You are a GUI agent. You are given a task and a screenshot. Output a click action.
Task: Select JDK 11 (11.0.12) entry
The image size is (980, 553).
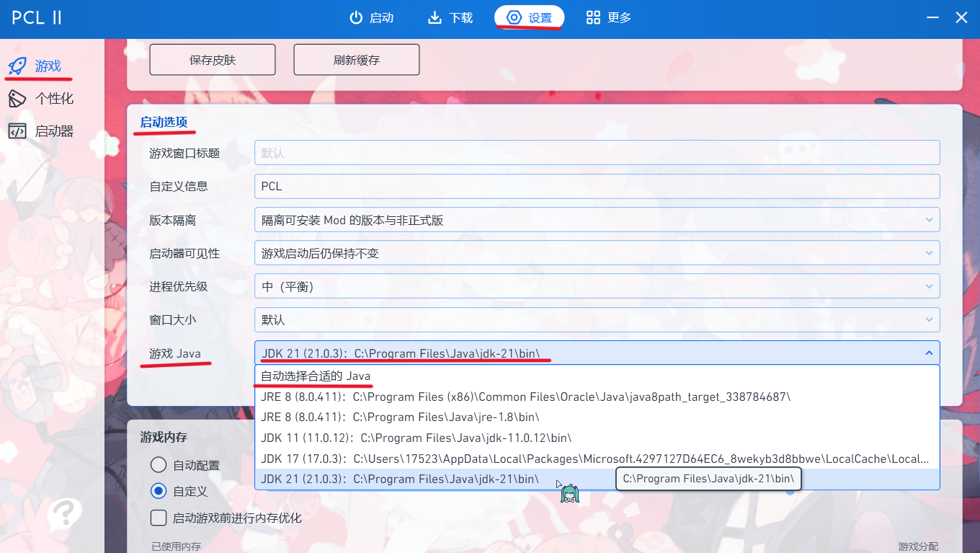597,438
